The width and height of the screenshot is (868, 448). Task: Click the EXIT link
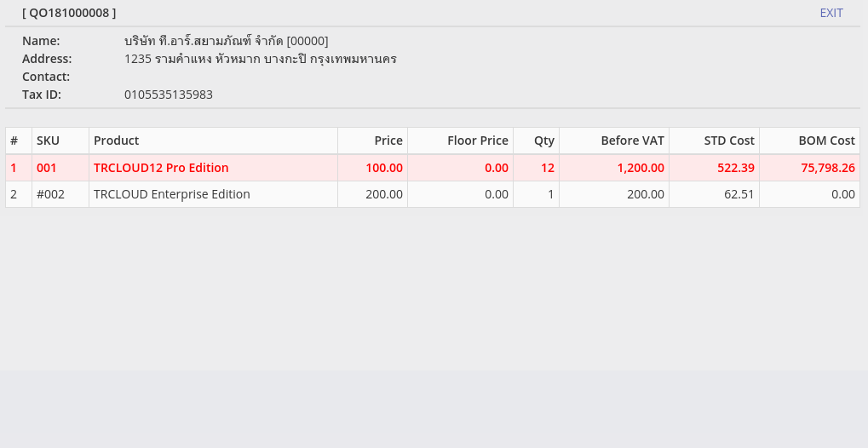pyautogui.click(x=831, y=13)
